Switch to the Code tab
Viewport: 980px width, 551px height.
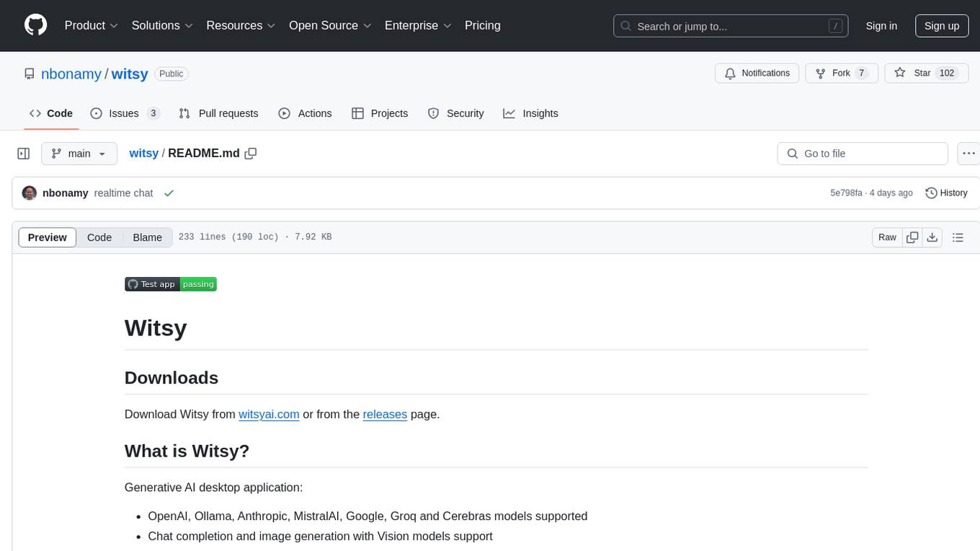51,113
